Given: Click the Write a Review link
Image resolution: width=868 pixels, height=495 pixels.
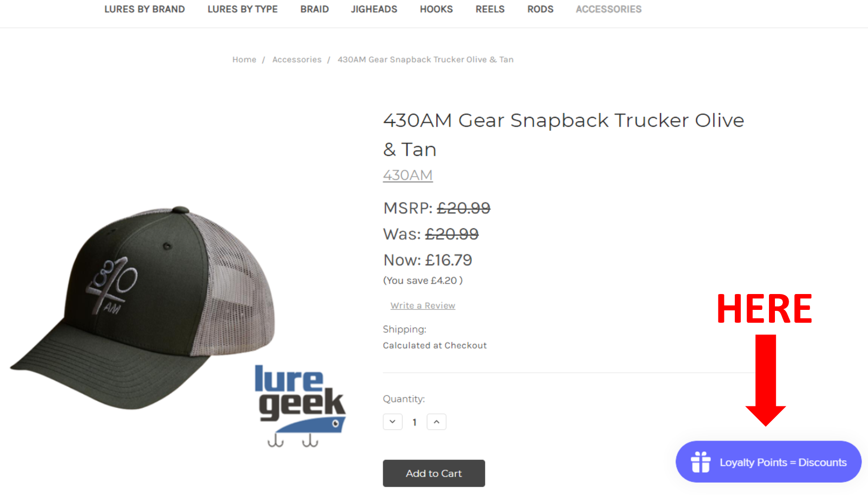Looking at the screenshot, I should [x=423, y=306].
